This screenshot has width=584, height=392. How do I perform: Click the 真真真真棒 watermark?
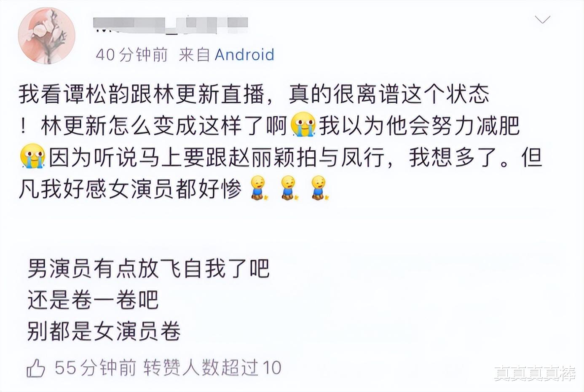535,373
